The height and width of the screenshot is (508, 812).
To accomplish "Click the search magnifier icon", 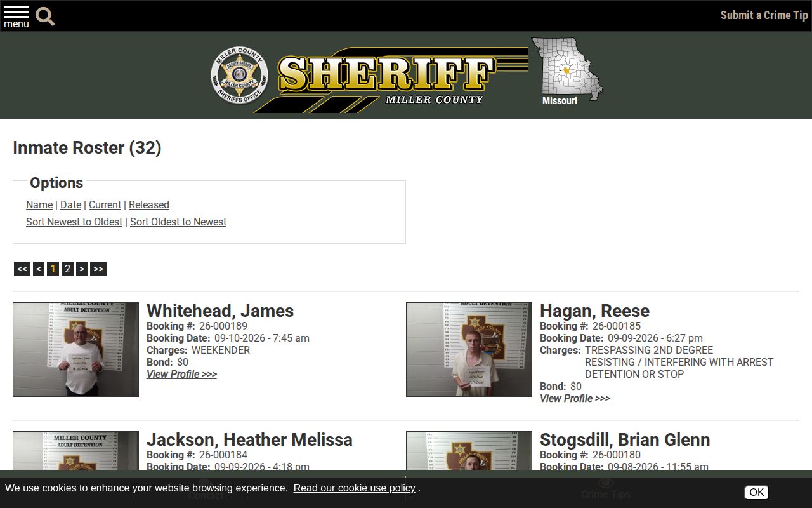I will coord(45,16).
